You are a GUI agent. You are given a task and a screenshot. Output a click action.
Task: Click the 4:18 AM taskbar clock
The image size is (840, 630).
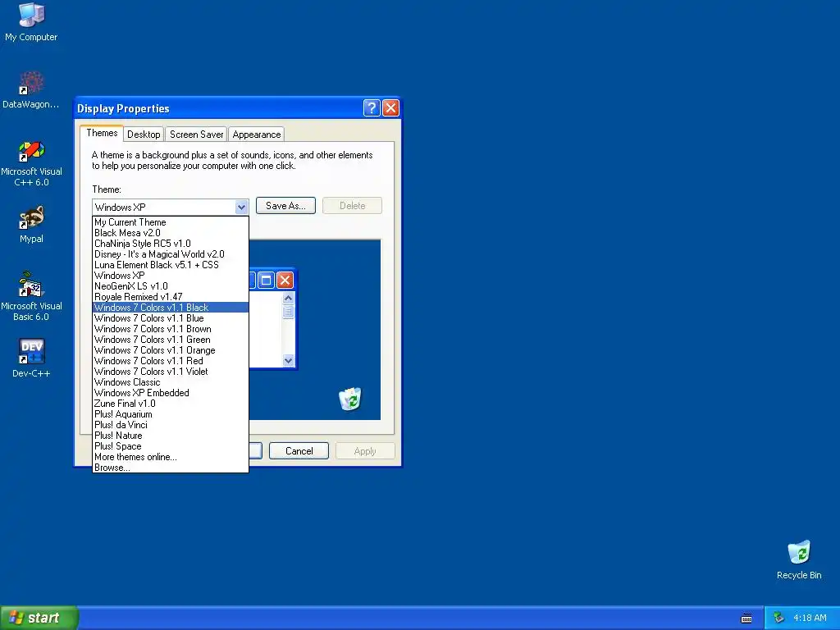coord(810,618)
